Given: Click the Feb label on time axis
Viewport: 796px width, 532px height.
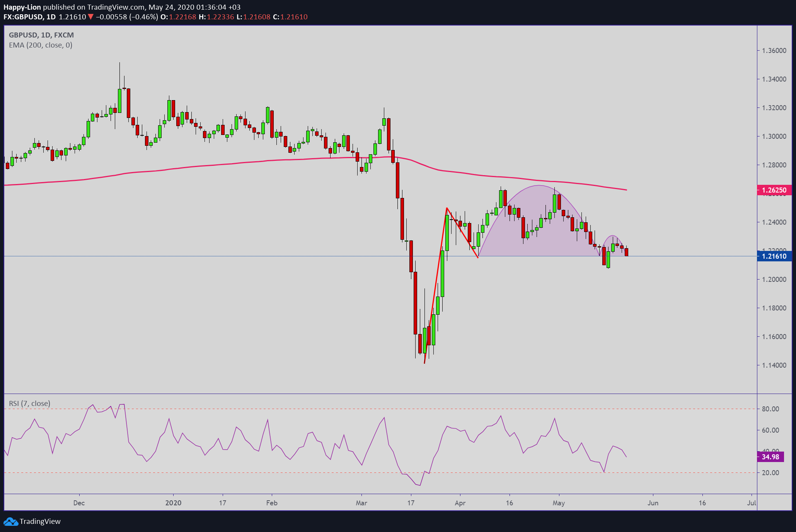Looking at the screenshot, I should pos(272,503).
